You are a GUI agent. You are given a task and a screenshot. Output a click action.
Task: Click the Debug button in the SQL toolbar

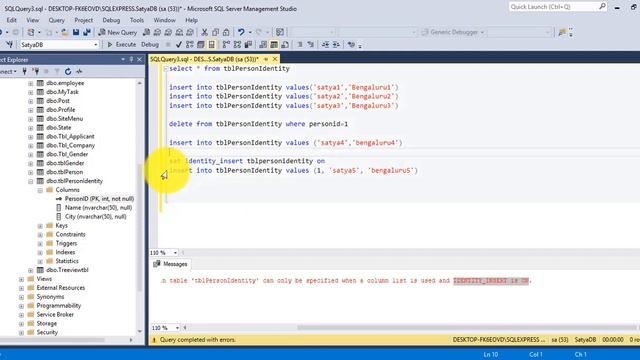(150, 44)
